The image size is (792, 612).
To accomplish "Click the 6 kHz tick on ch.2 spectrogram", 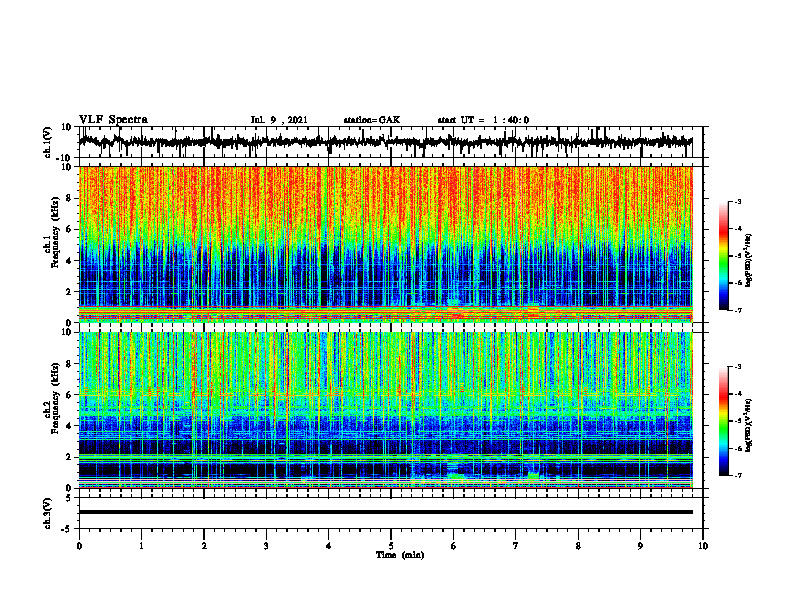I will (69, 395).
